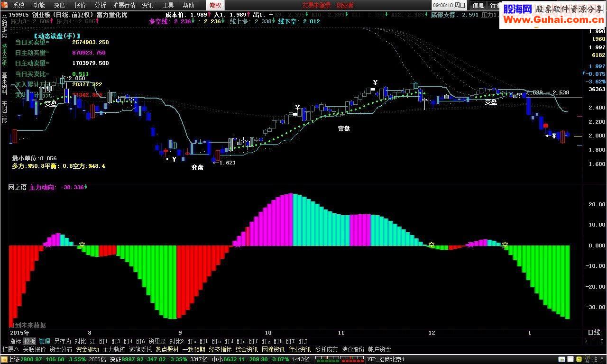Select the 技术分析 side tab
Viewport: 607px width, 364px height.
click(x=4, y=55)
